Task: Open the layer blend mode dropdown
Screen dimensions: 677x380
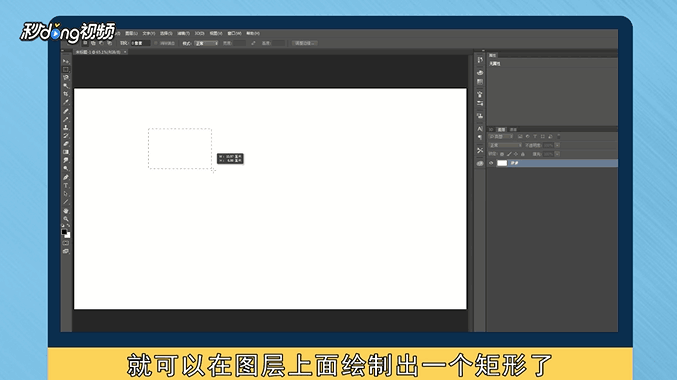Action: 505,146
